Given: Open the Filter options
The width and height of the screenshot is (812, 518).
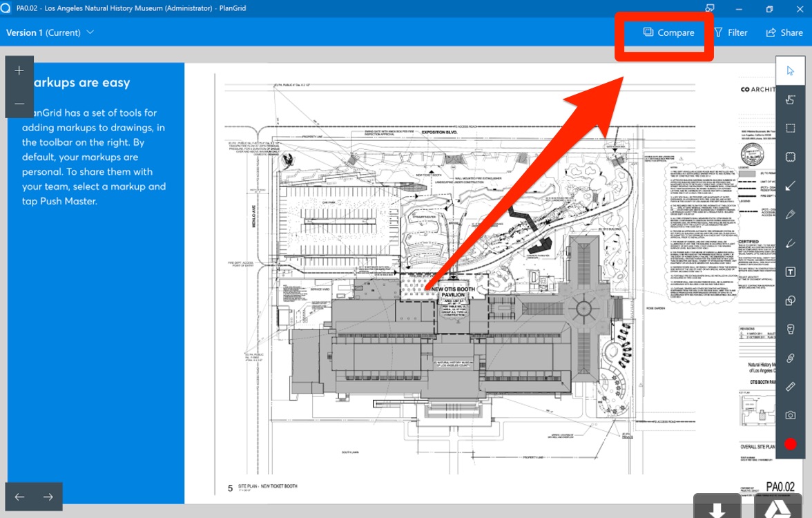Looking at the screenshot, I should (731, 32).
